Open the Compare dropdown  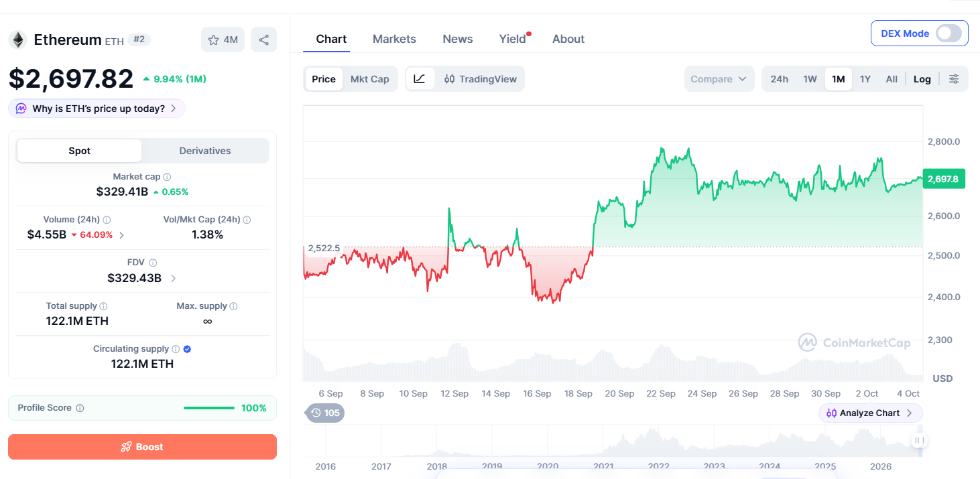719,79
